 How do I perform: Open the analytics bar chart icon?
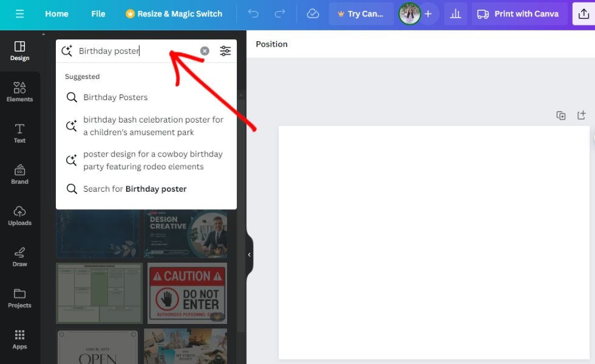click(x=455, y=14)
